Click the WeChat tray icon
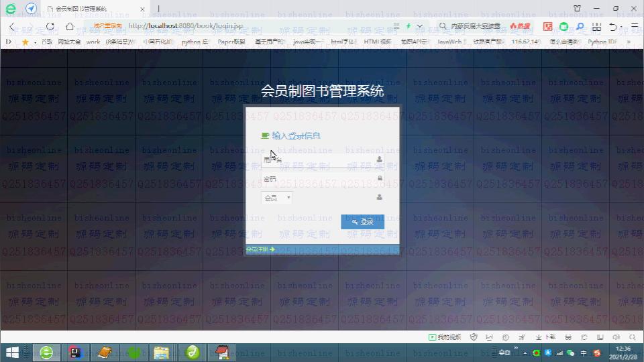The height and width of the screenshot is (362, 644). point(570,353)
